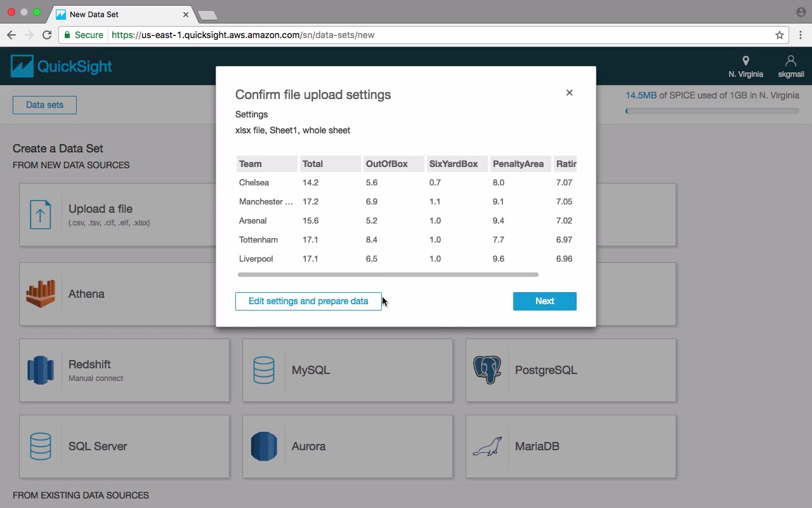Select the Chelsea team cell
Image resolution: width=812 pixels, height=508 pixels.
click(254, 182)
